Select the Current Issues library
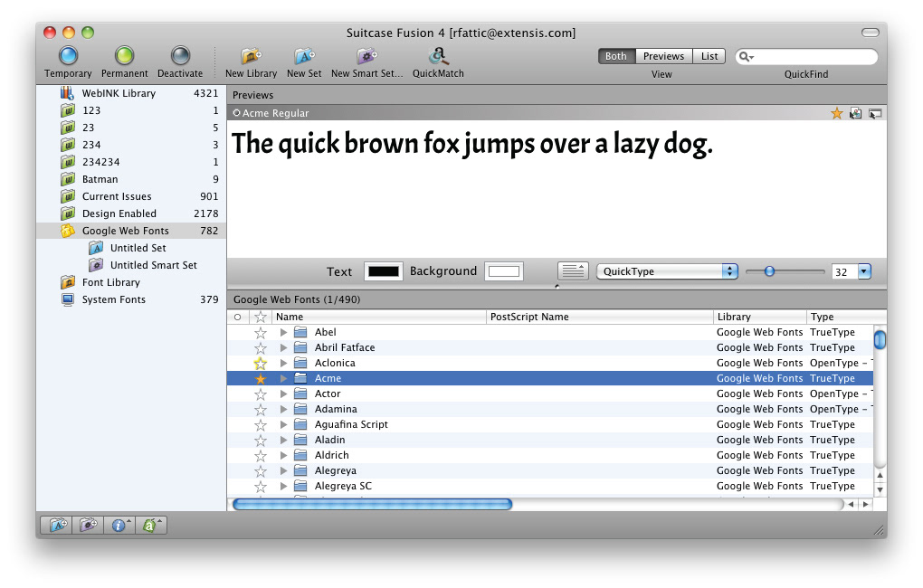Image resolution: width=923 pixels, height=588 pixels. tap(131, 196)
